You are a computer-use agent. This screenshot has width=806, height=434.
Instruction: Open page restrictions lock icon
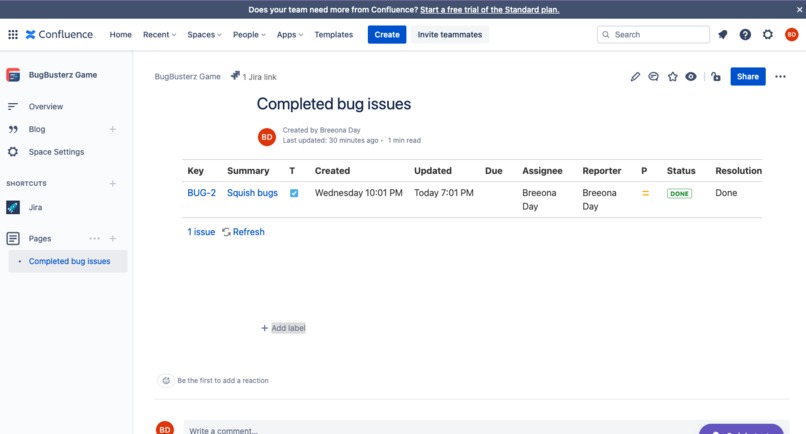click(716, 77)
